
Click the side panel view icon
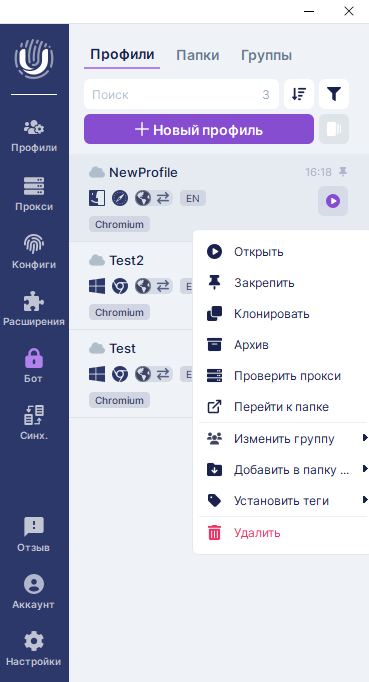pos(334,129)
